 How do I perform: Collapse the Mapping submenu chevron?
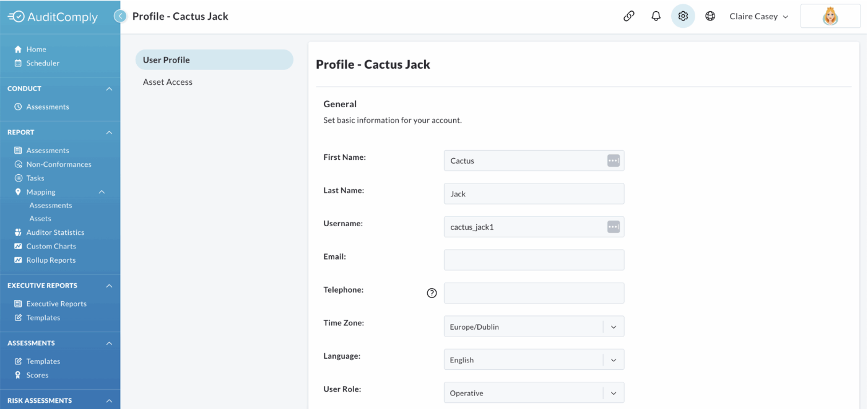[x=102, y=192]
